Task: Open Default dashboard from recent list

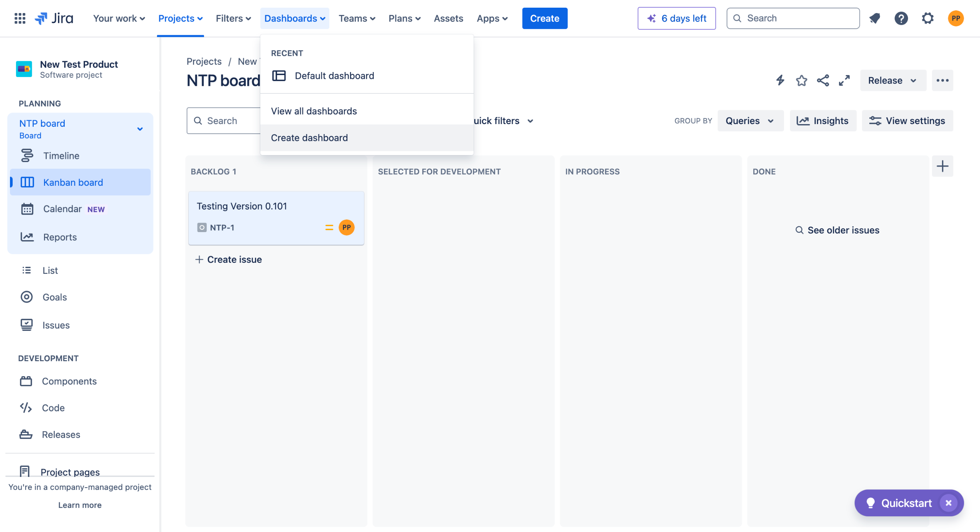Action: [334, 76]
